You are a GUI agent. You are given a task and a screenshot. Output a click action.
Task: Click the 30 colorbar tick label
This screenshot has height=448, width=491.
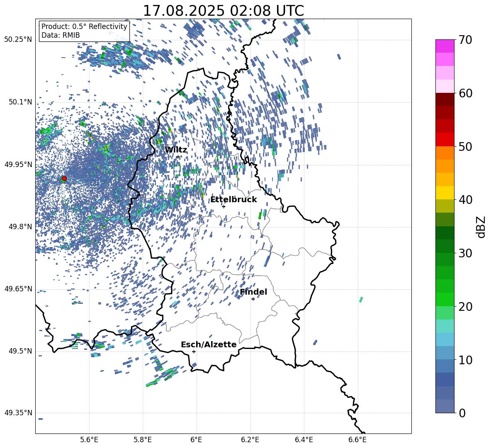[466, 253]
